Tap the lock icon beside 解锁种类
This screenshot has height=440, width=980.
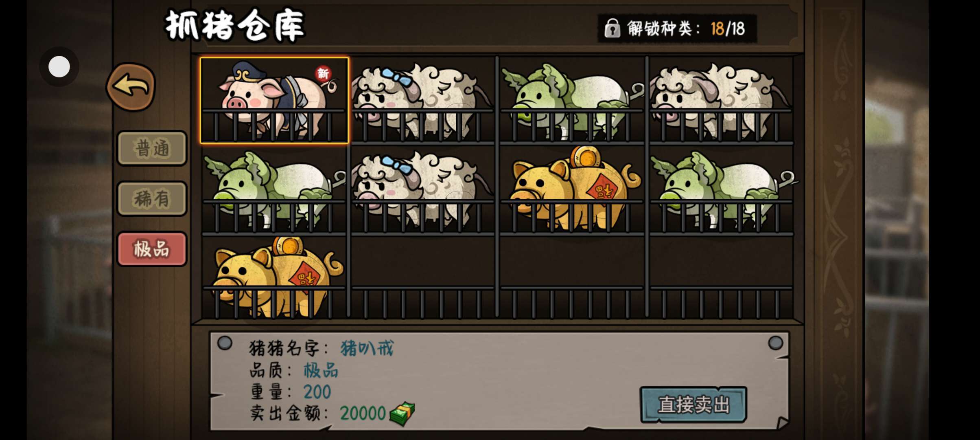click(612, 29)
